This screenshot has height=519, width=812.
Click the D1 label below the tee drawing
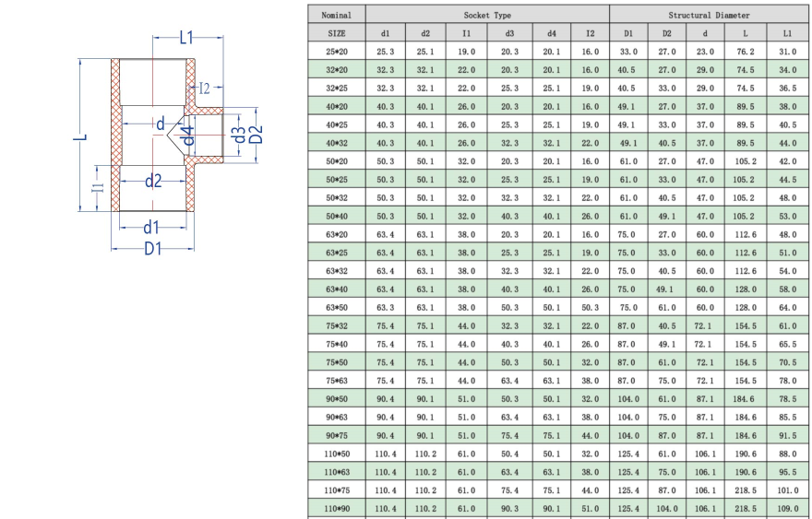153,249
